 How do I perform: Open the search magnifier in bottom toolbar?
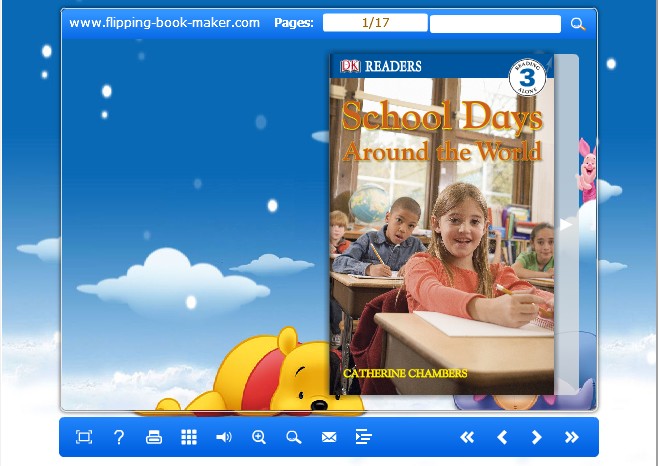pyautogui.click(x=294, y=437)
